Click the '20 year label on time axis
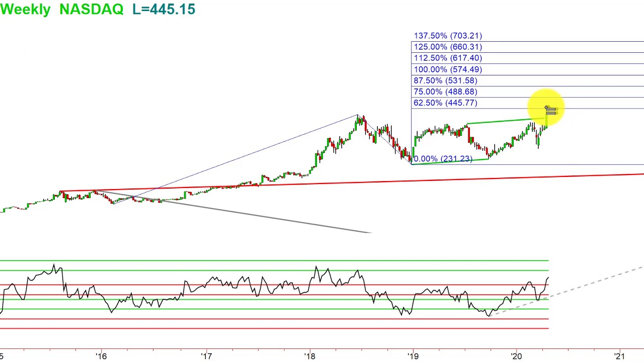The height and width of the screenshot is (362, 644). 516,356
